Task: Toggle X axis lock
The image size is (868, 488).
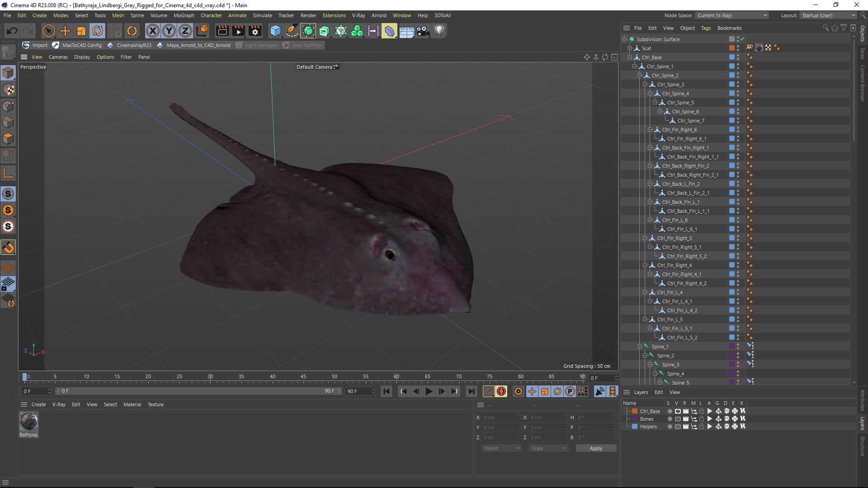Action: click(153, 31)
